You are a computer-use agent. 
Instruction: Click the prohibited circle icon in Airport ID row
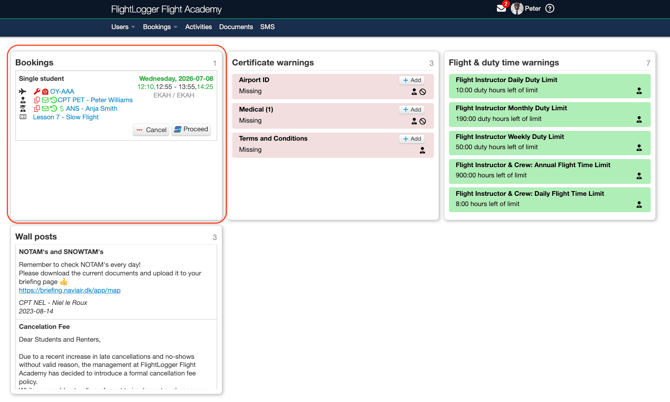pyautogui.click(x=423, y=92)
